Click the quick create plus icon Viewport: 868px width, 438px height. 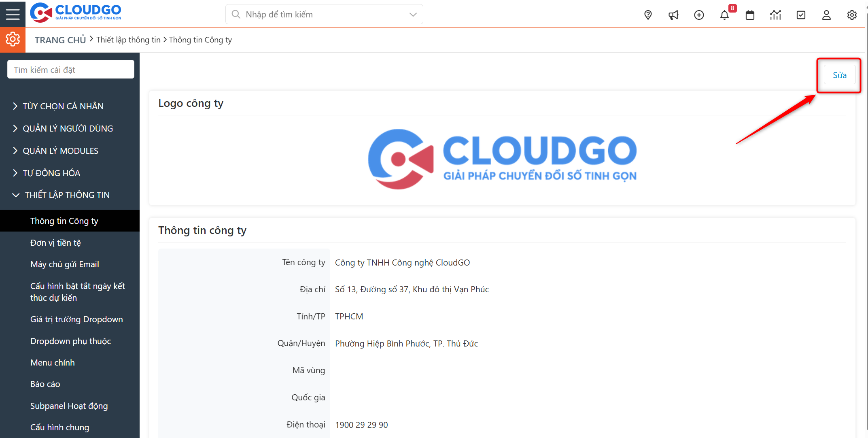click(x=699, y=15)
